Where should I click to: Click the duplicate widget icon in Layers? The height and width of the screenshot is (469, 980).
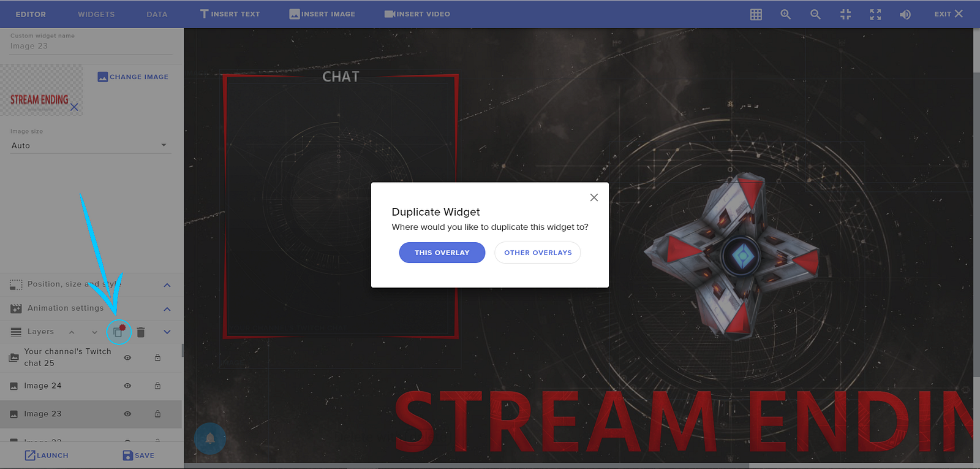(x=118, y=332)
